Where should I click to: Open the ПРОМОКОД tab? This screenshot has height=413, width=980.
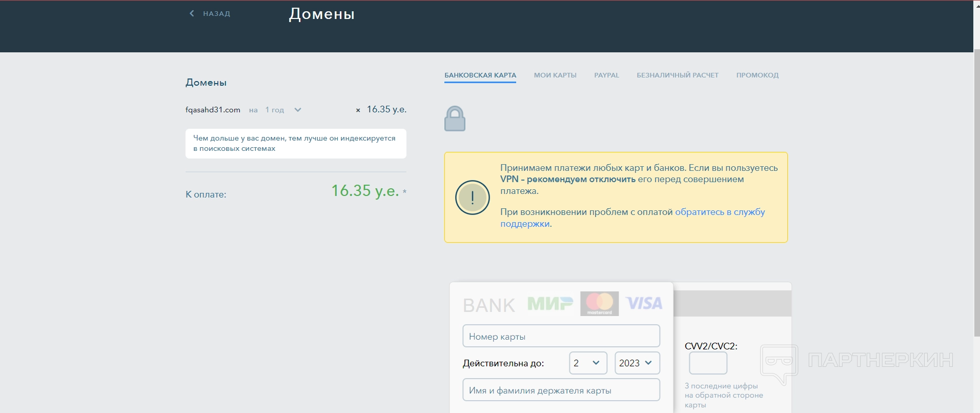click(x=757, y=75)
